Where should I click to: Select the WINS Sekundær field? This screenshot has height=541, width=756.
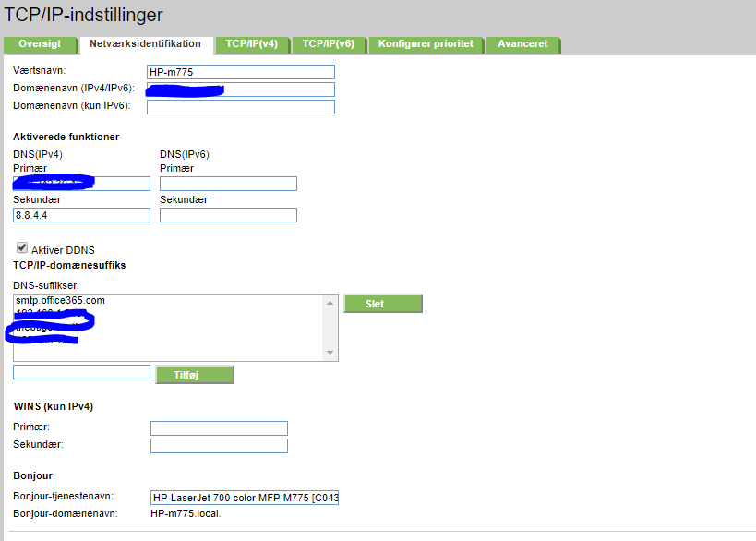click(x=218, y=445)
